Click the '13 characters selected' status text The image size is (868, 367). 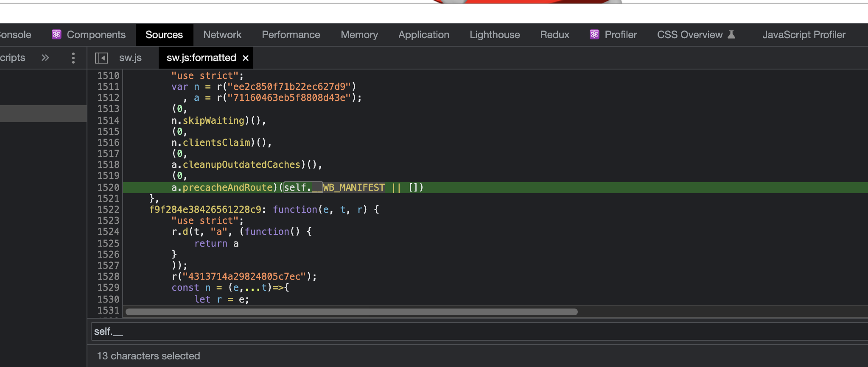point(148,356)
